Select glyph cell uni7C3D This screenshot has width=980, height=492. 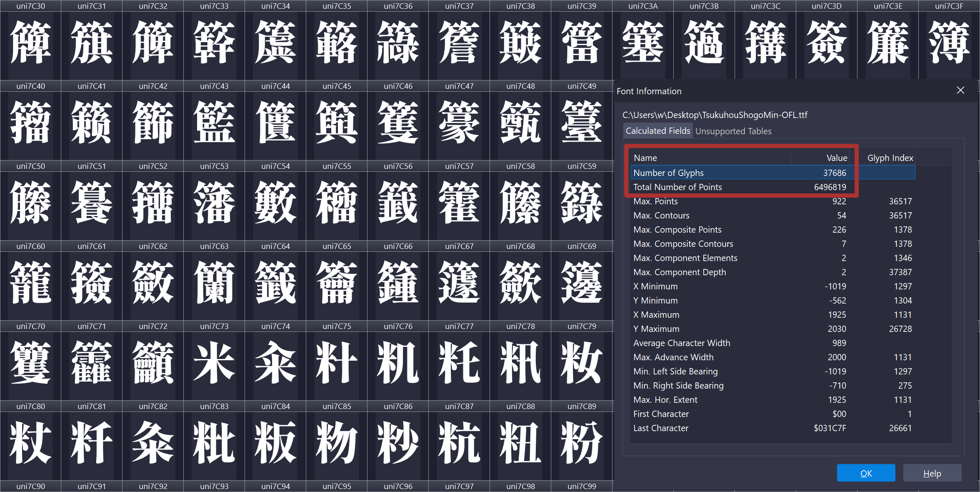pyautogui.click(x=827, y=40)
